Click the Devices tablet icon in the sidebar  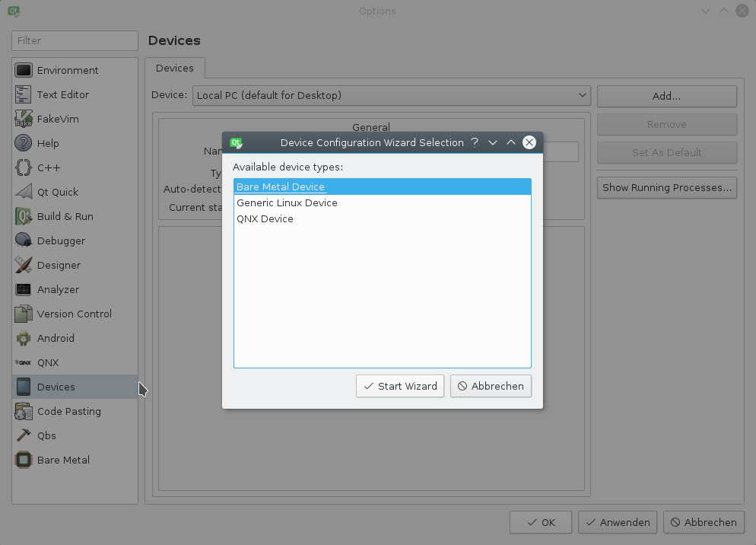23,387
